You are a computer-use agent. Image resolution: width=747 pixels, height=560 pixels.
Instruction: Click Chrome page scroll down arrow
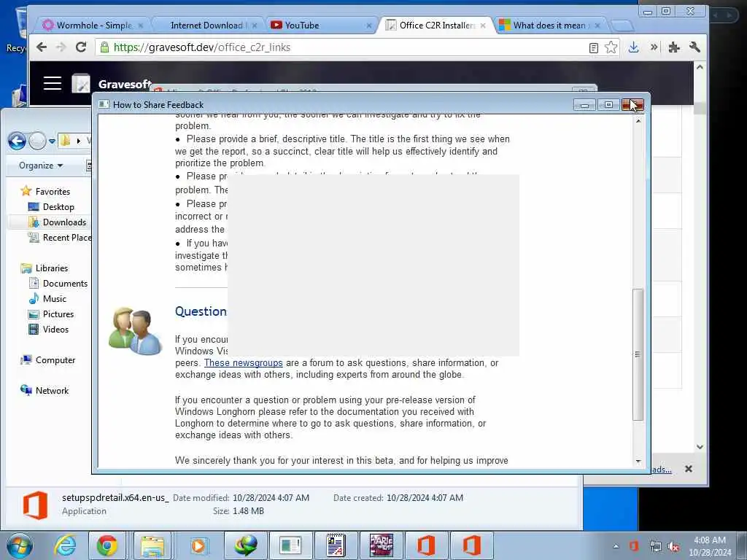click(700, 447)
